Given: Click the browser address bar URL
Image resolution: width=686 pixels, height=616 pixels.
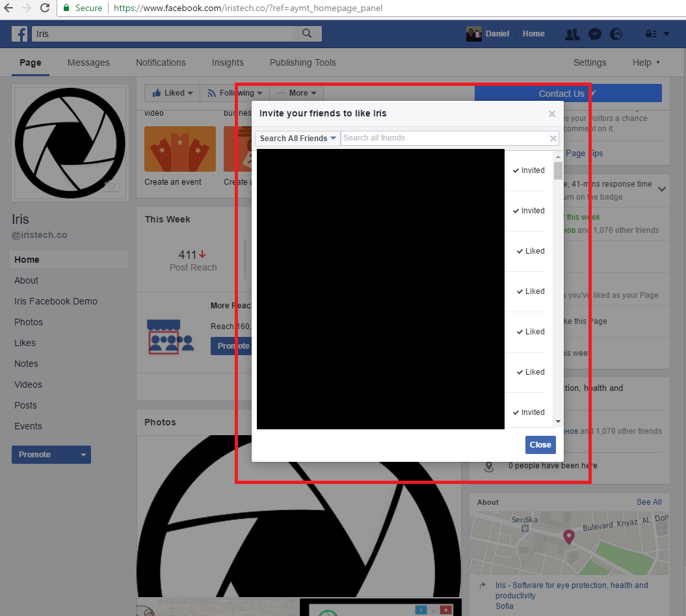Looking at the screenshot, I should (x=248, y=8).
